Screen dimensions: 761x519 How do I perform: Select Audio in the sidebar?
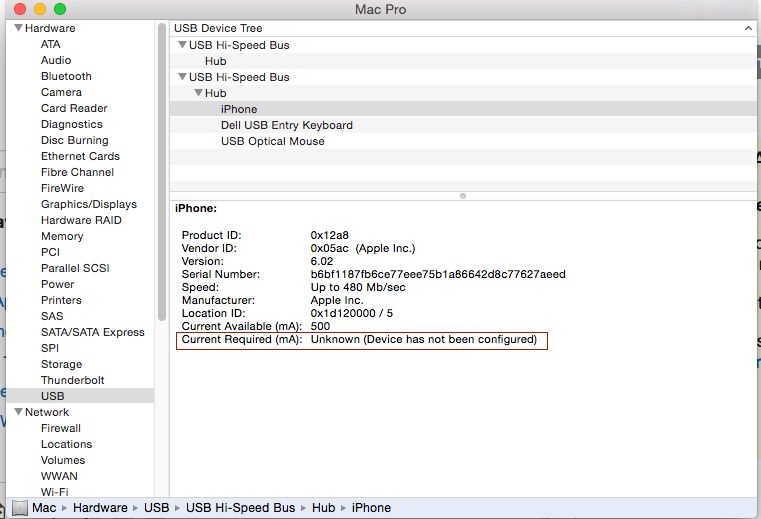[56, 60]
